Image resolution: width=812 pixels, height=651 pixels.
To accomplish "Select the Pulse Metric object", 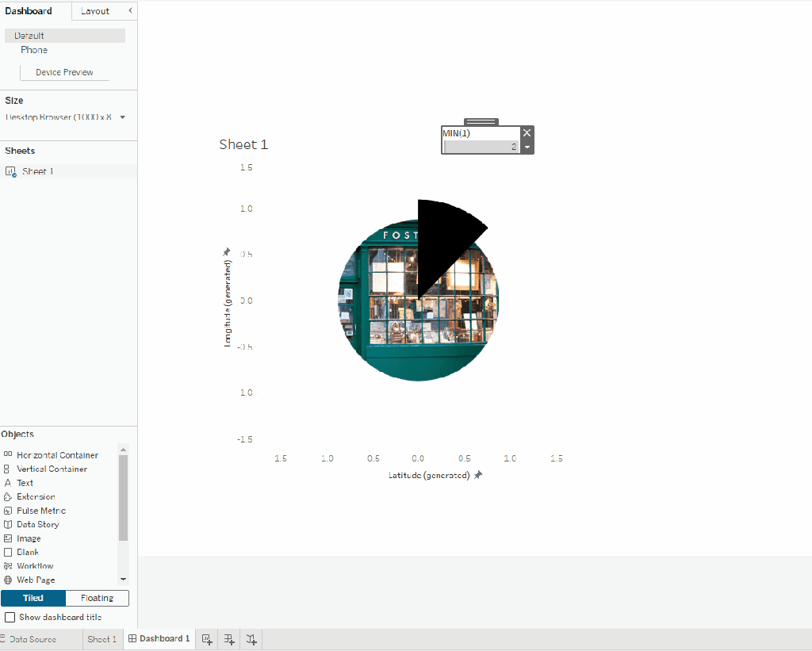I will (x=40, y=511).
